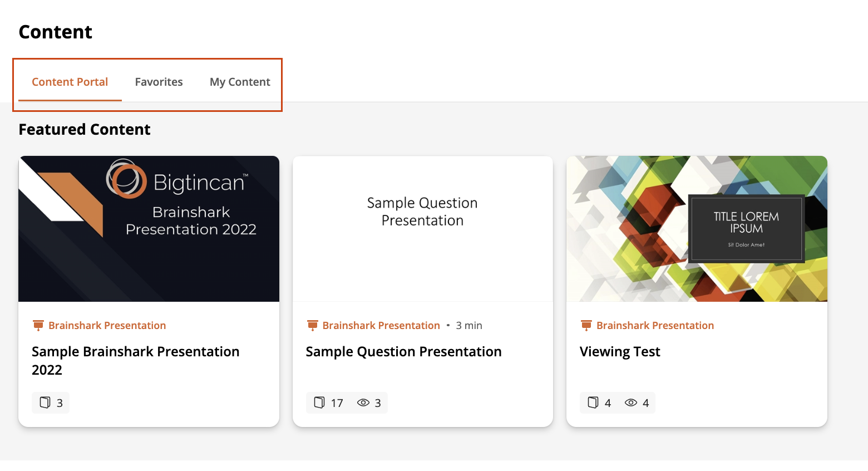Click slides icon on Viewing Test card

click(x=593, y=403)
